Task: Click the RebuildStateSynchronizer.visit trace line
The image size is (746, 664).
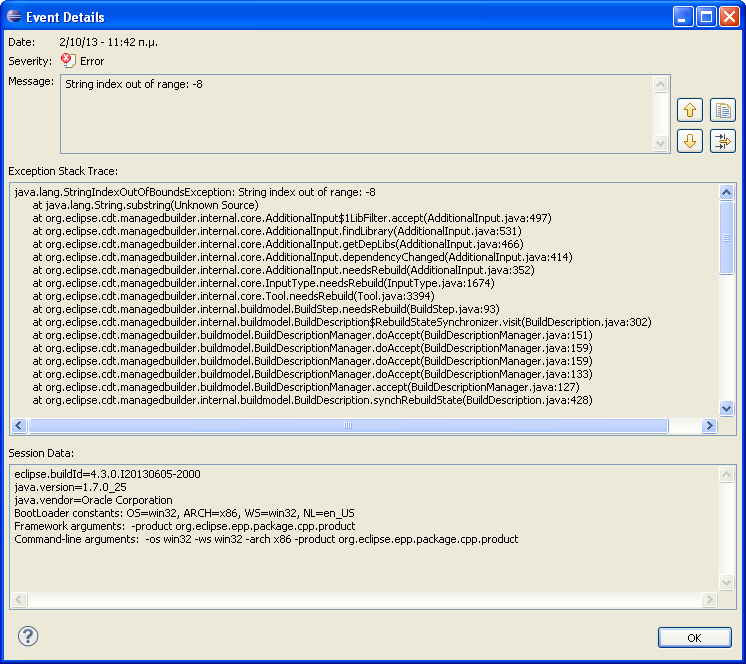Action: (342, 322)
